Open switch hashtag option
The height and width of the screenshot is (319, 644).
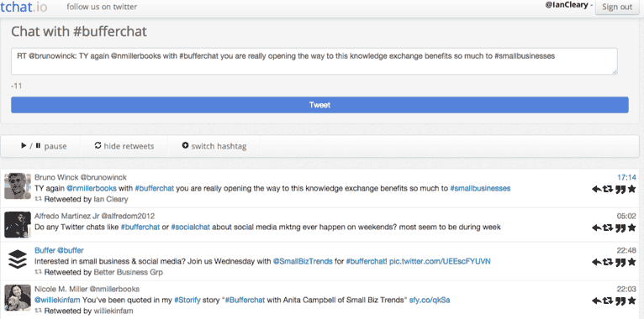214,146
